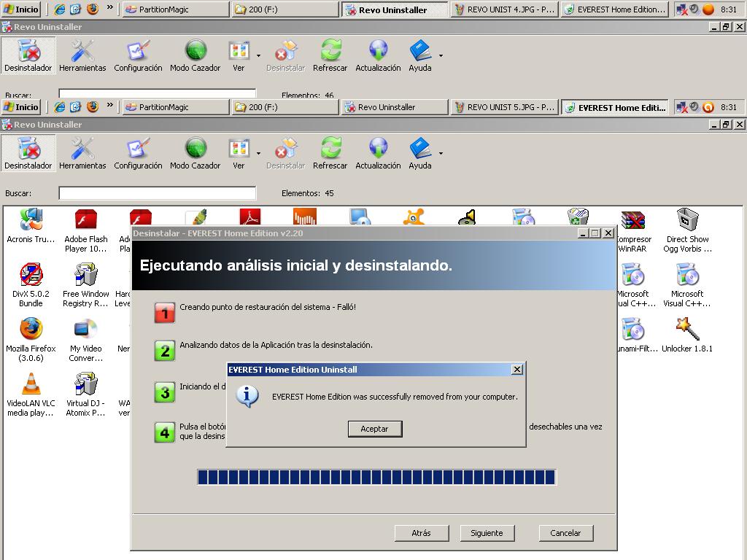Click 'Elementos: 45' label
747x560 pixels.
[x=308, y=193]
